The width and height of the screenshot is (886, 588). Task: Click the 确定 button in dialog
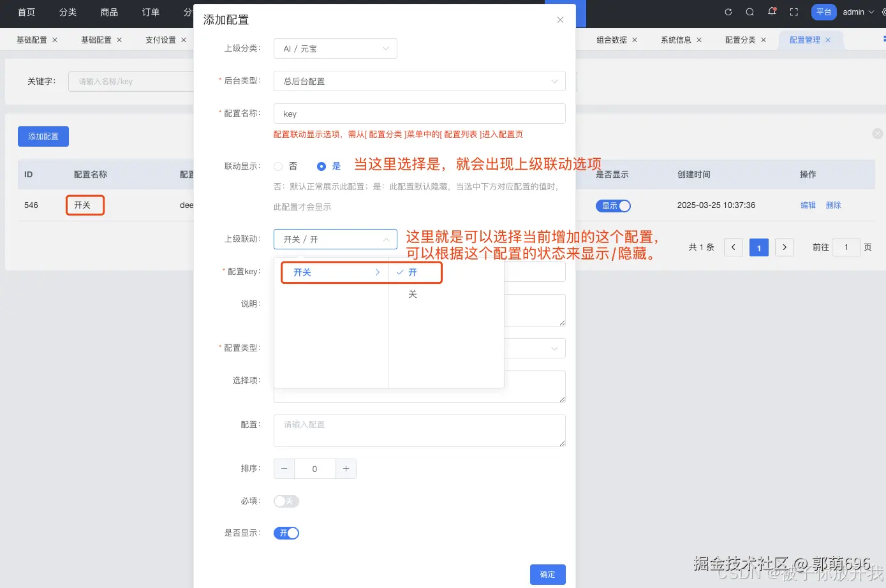pos(547,575)
